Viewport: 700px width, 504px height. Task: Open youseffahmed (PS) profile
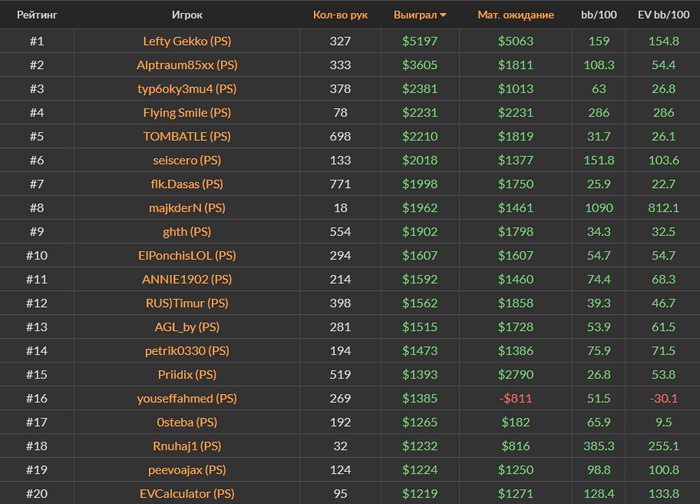pyautogui.click(x=187, y=398)
